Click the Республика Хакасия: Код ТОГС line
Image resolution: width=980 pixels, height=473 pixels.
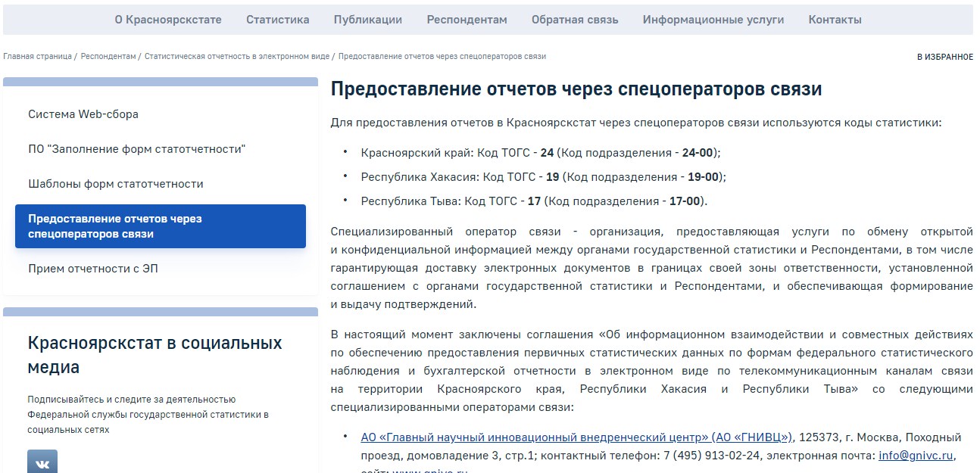pyautogui.click(x=543, y=177)
